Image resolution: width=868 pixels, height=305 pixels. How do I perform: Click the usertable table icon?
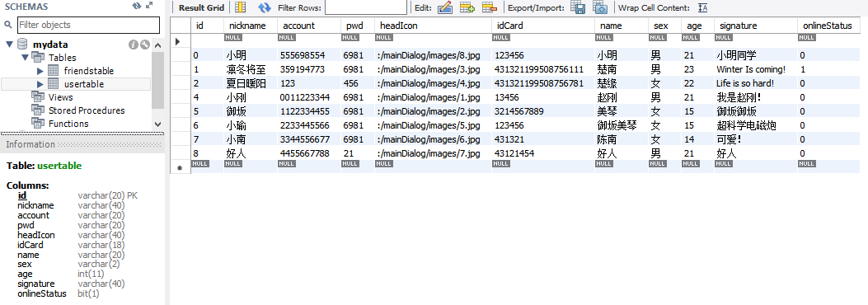[x=53, y=84]
